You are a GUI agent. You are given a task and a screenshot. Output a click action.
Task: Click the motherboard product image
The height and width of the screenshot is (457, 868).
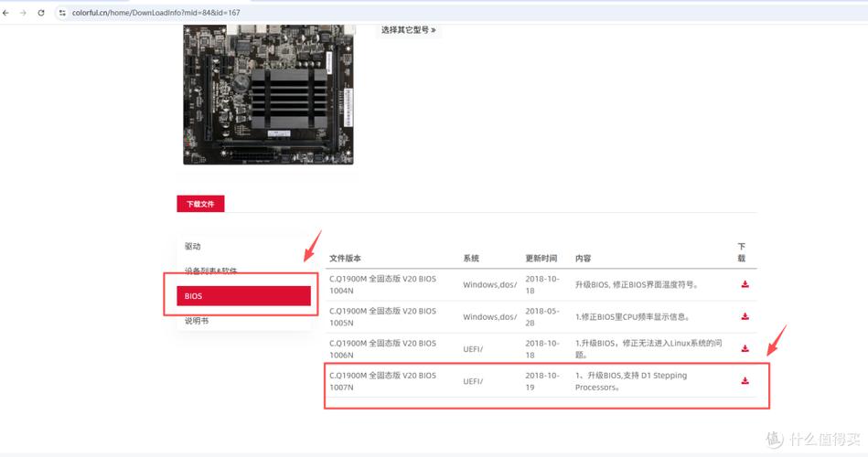click(x=269, y=94)
